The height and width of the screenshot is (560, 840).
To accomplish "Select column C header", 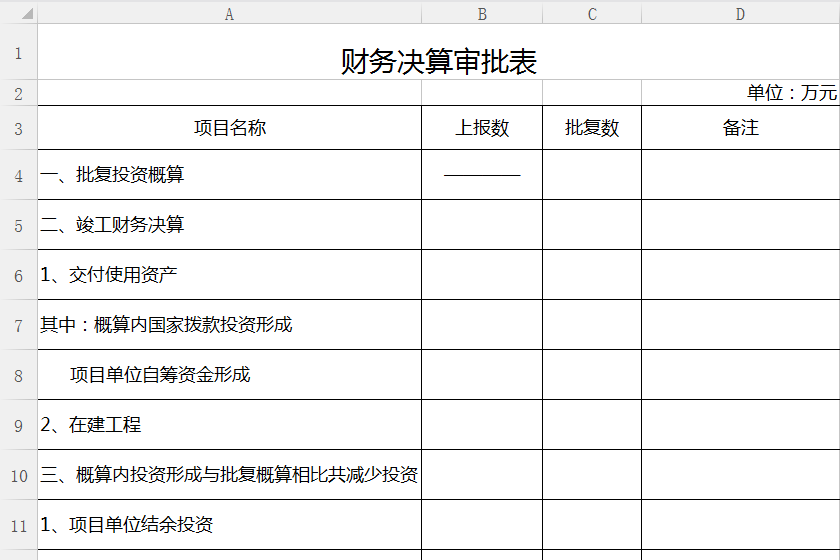I will point(592,14).
